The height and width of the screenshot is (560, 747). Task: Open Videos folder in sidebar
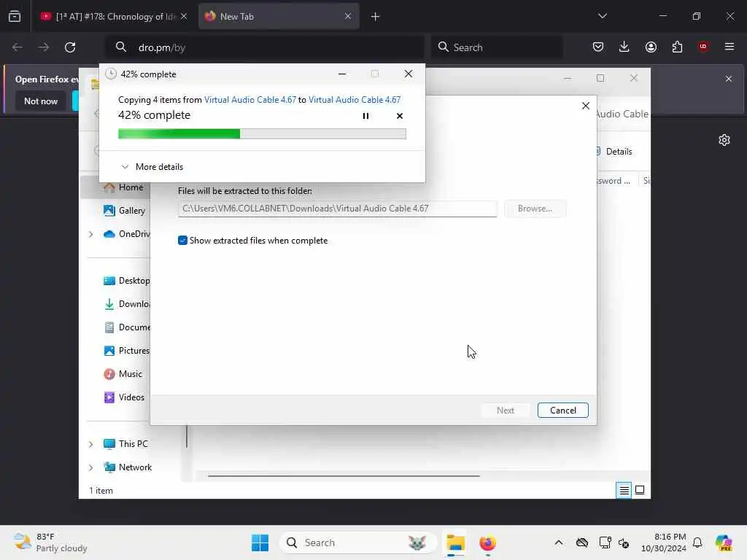click(124, 397)
